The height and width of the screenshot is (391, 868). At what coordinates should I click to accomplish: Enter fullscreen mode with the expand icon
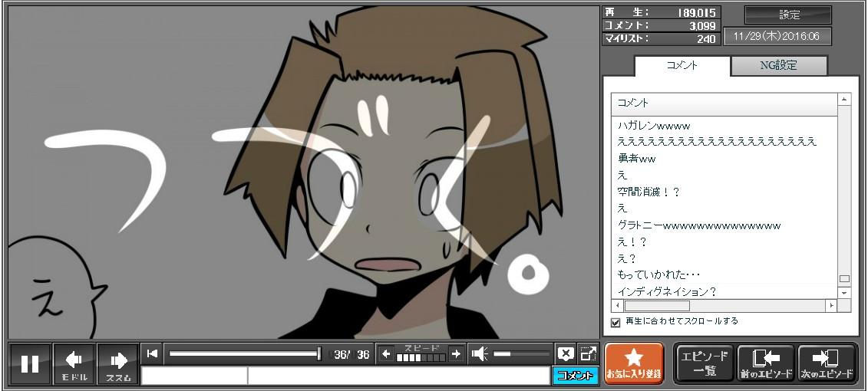tap(588, 353)
